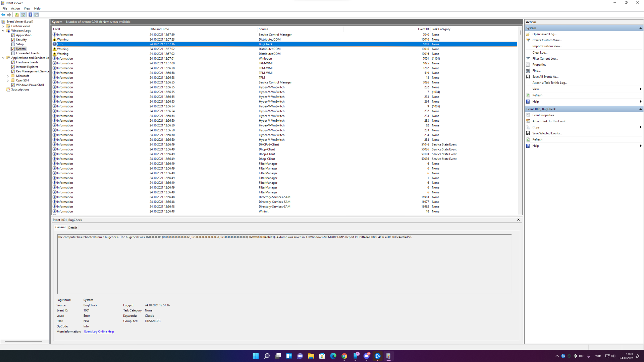Click the Save All Events As disk icon
644x362 pixels.
[x=528, y=77]
